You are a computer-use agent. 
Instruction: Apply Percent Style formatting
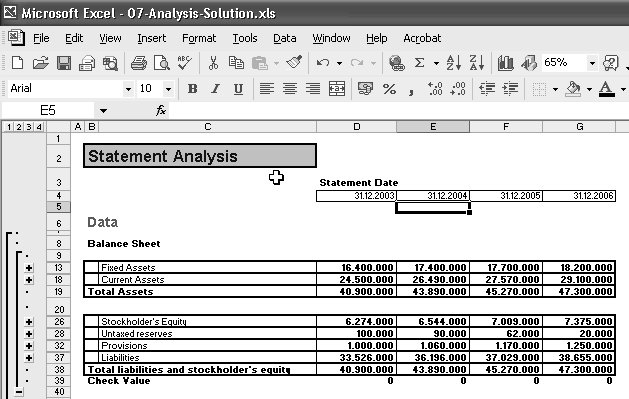pos(389,89)
